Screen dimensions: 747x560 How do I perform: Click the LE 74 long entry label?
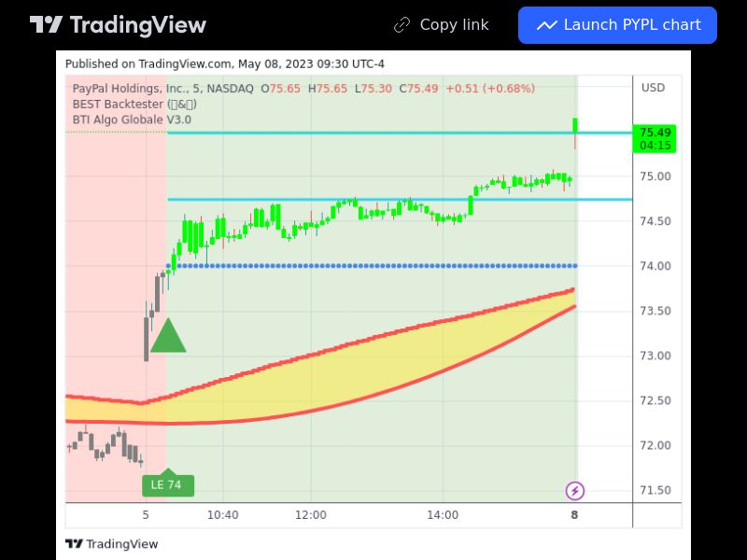pyautogui.click(x=168, y=485)
